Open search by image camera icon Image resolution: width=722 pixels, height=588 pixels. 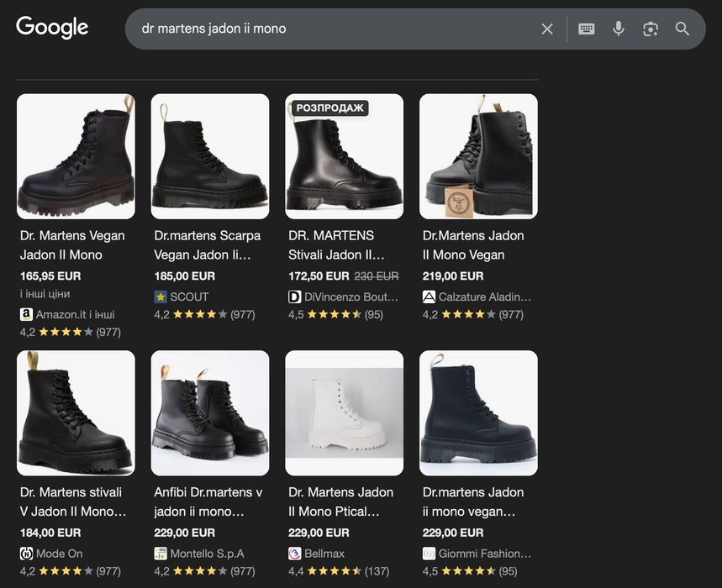(x=651, y=29)
